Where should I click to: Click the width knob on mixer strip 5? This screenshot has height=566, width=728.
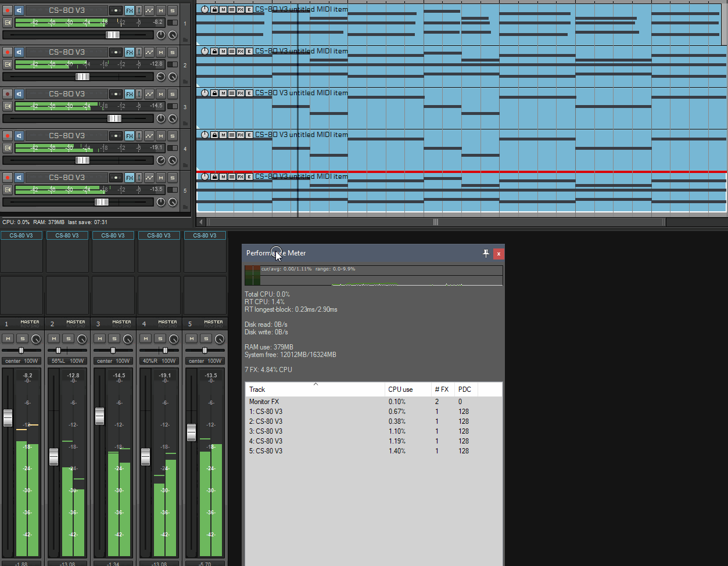[220, 339]
